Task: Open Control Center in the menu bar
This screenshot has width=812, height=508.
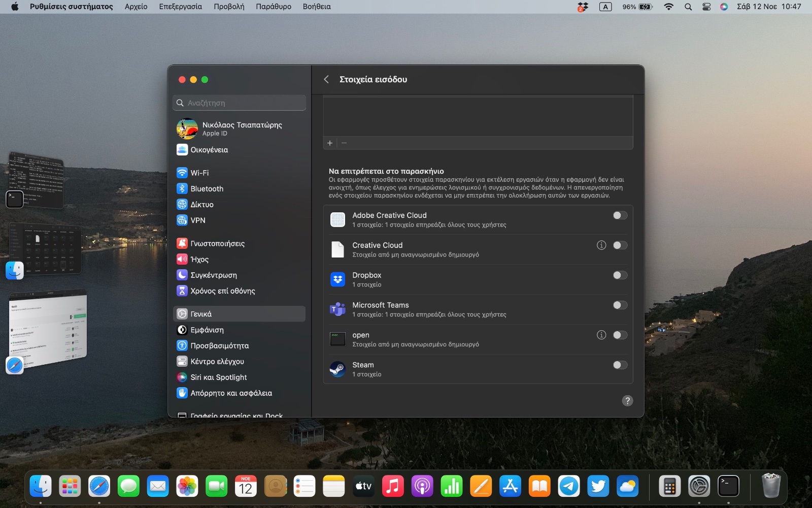Action: [x=706, y=7]
